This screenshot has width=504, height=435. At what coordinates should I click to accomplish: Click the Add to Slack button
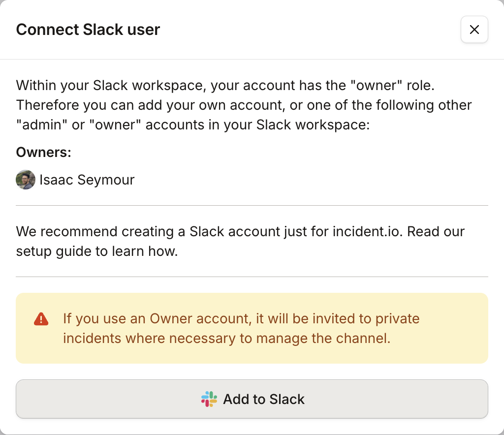click(252, 399)
